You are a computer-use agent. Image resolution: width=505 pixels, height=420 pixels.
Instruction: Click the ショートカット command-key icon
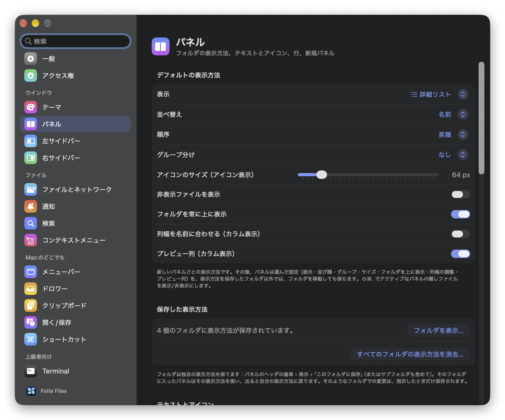click(31, 339)
